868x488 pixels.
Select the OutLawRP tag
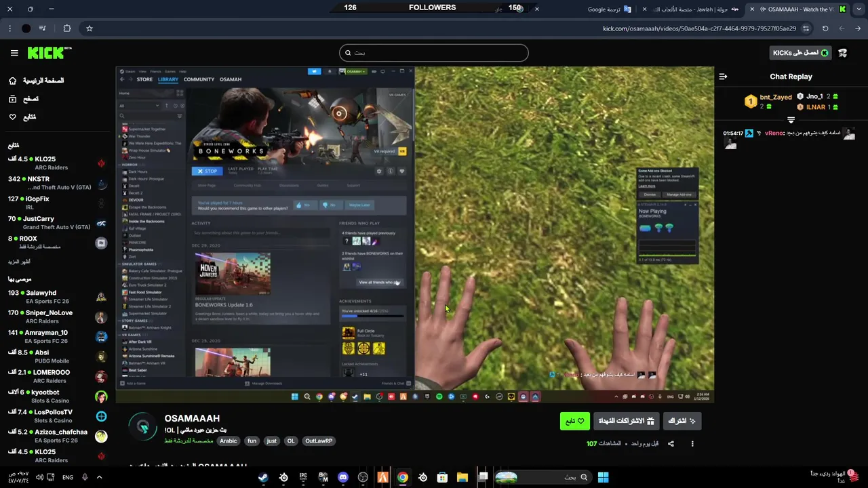pyautogui.click(x=319, y=441)
